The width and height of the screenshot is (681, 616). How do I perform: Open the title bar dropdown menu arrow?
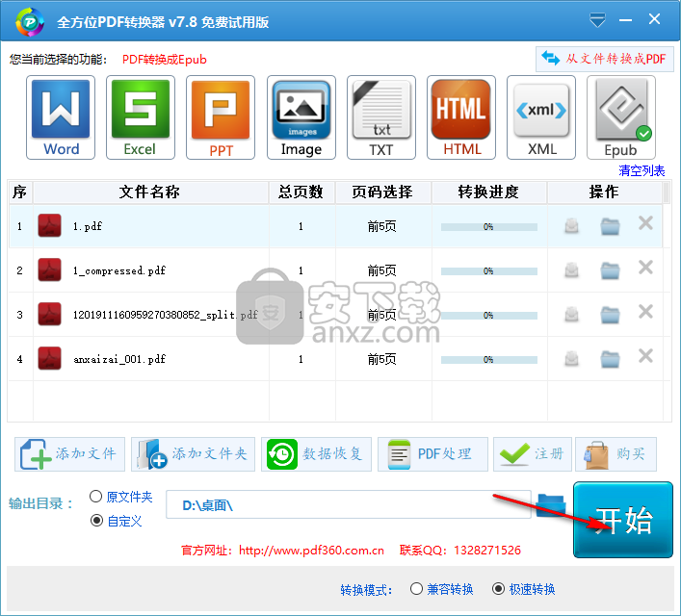click(x=597, y=20)
